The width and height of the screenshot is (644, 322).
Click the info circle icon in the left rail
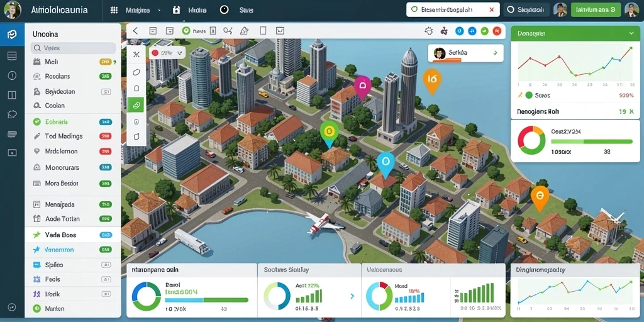(x=12, y=75)
